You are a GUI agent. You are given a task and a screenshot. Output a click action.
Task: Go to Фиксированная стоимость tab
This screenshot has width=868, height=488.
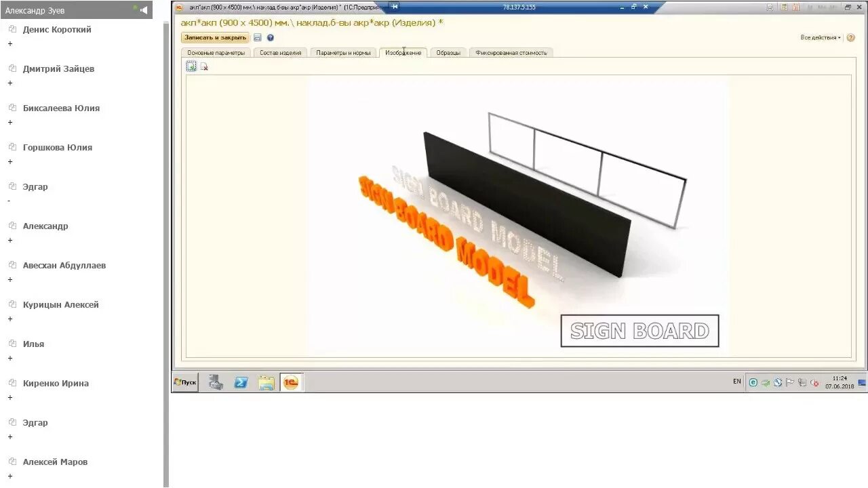511,53
